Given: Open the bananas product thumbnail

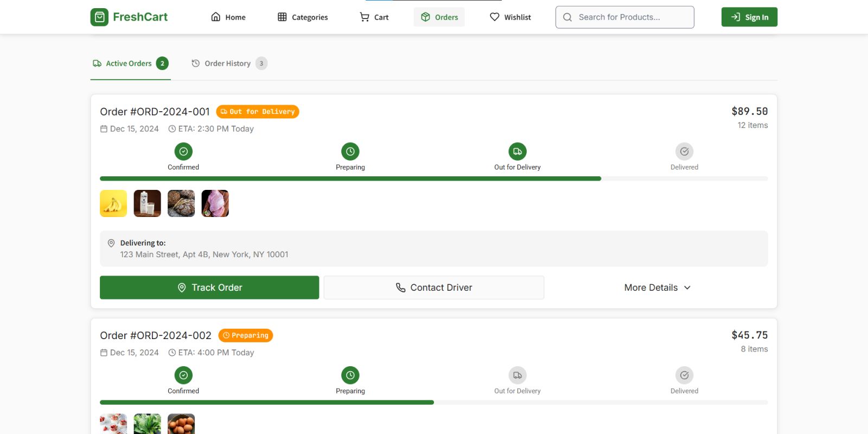Looking at the screenshot, I should 113,203.
